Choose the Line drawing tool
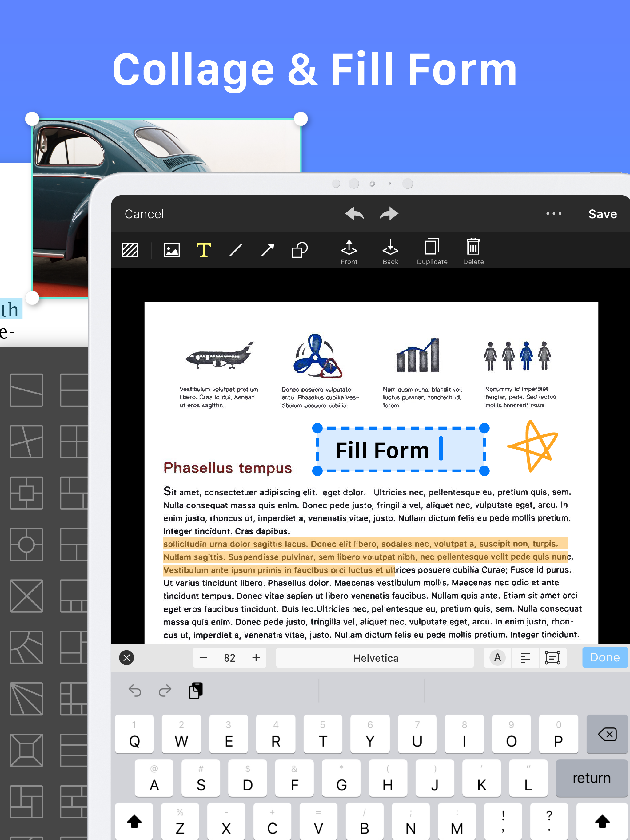The image size is (630, 840). tap(236, 250)
